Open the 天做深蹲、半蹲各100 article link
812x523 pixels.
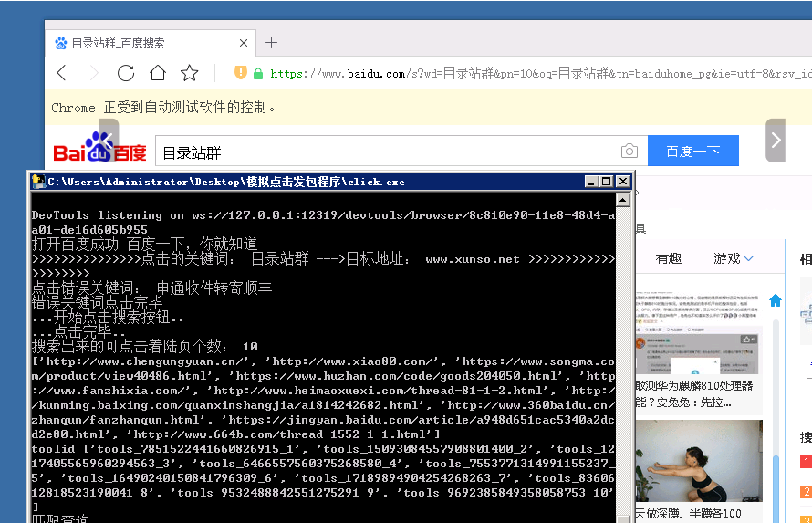pyautogui.click(x=689, y=514)
